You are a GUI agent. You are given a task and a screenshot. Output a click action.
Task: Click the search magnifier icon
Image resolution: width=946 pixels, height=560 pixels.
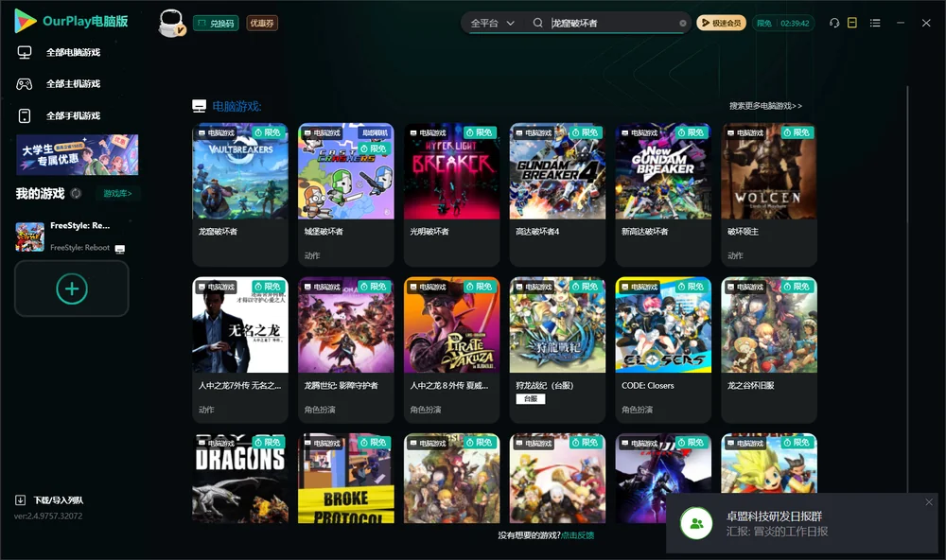coord(537,23)
